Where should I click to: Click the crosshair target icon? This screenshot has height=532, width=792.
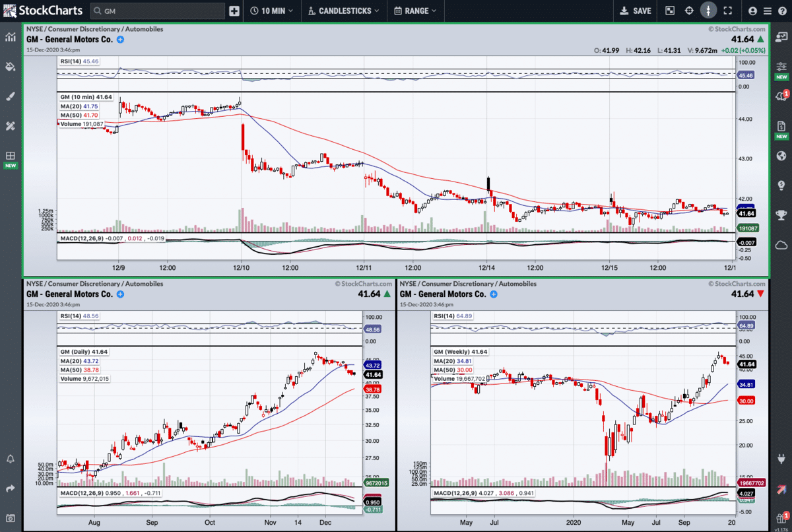(689, 11)
